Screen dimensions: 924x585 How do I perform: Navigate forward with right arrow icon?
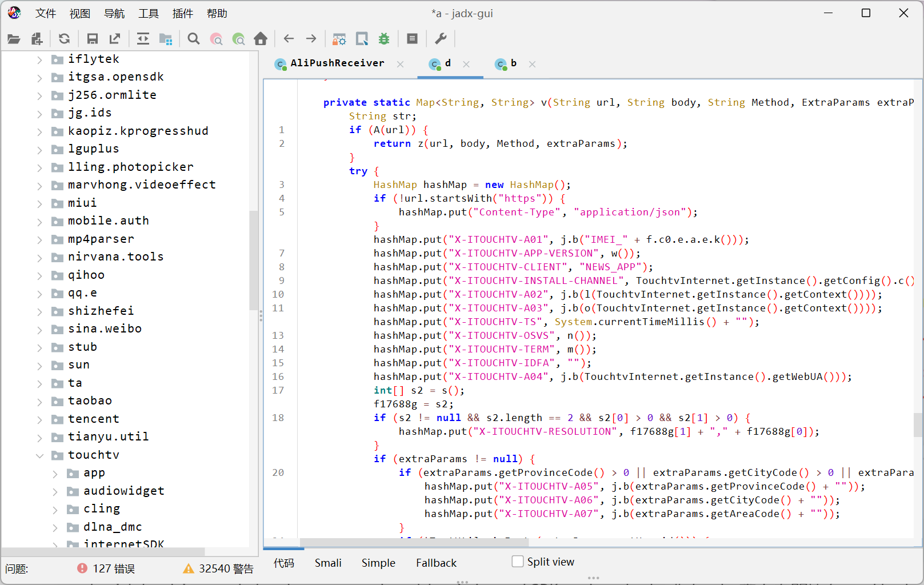(x=311, y=39)
